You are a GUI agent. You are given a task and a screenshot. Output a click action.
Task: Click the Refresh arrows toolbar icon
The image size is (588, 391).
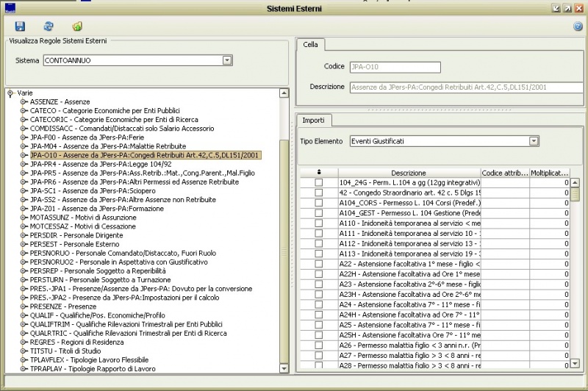coord(49,26)
